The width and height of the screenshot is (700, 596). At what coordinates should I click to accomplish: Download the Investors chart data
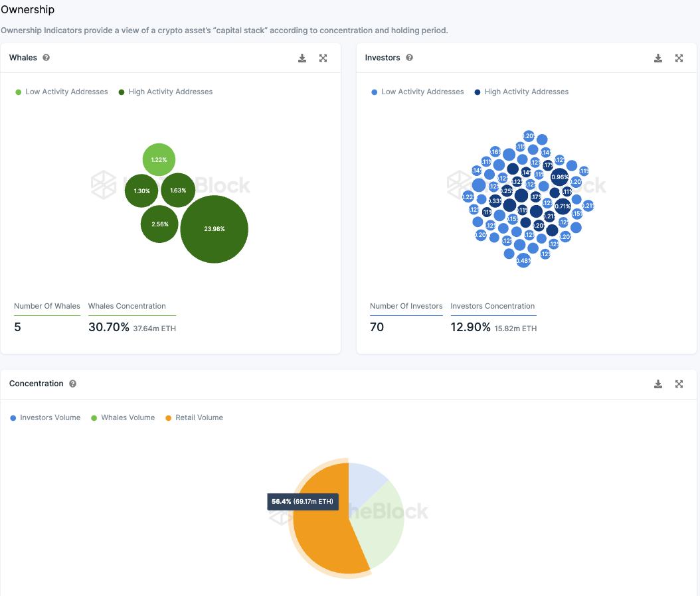click(x=658, y=58)
